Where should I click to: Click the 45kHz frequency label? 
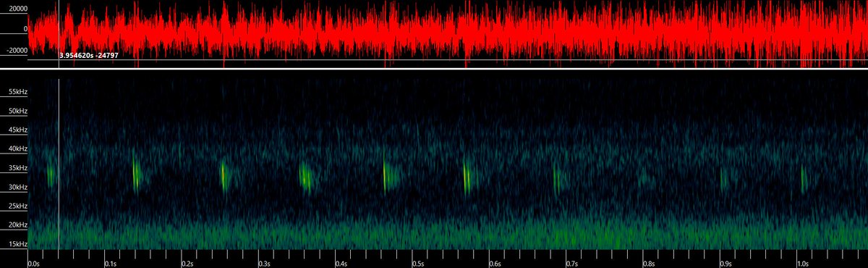[x=17, y=130]
